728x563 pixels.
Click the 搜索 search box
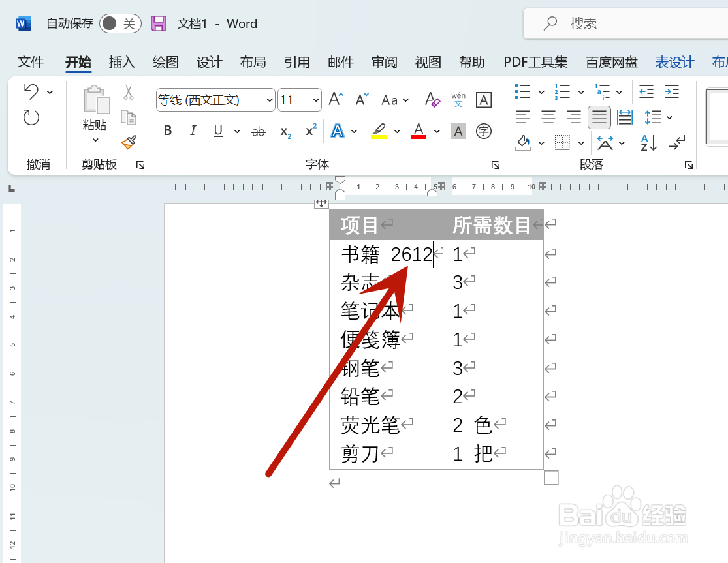coord(625,23)
